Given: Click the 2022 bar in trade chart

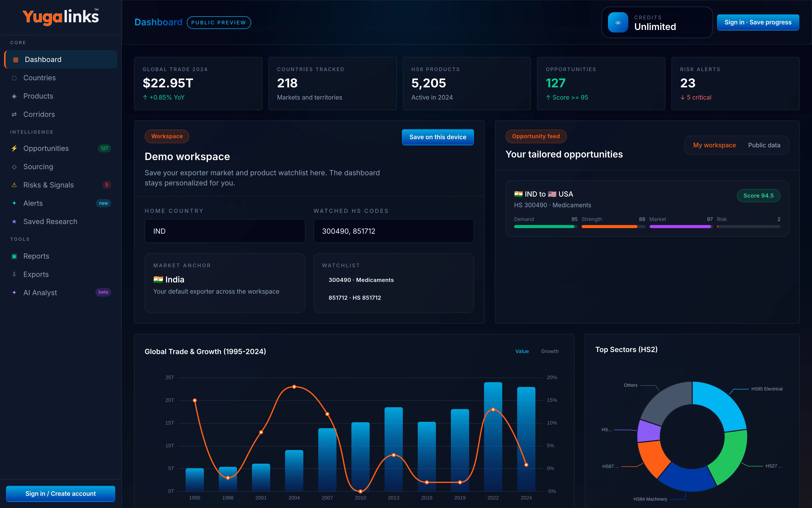Looking at the screenshot, I should click(x=493, y=437).
